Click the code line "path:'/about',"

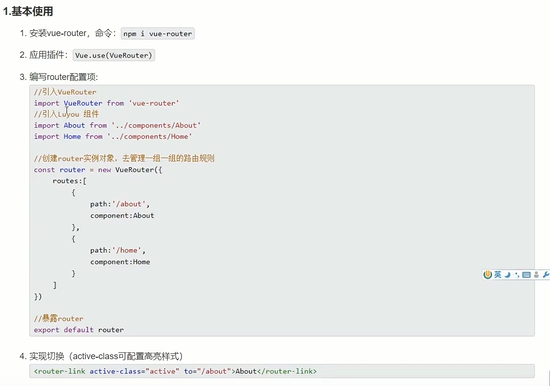[120, 204]
